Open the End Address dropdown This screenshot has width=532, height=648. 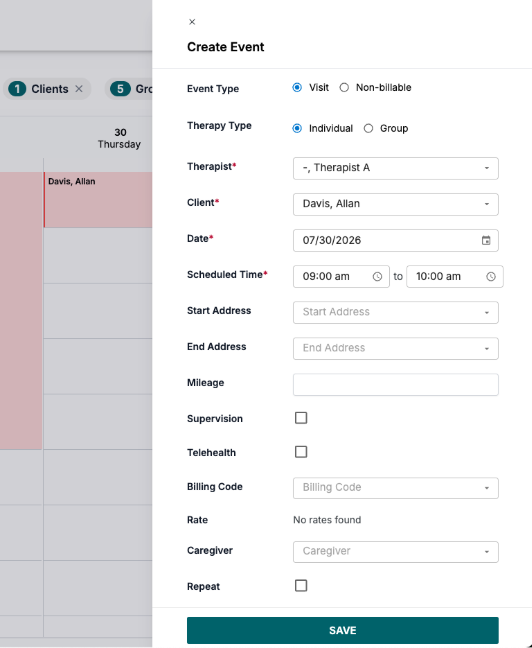pyautogui.click(x=396, y=348)
